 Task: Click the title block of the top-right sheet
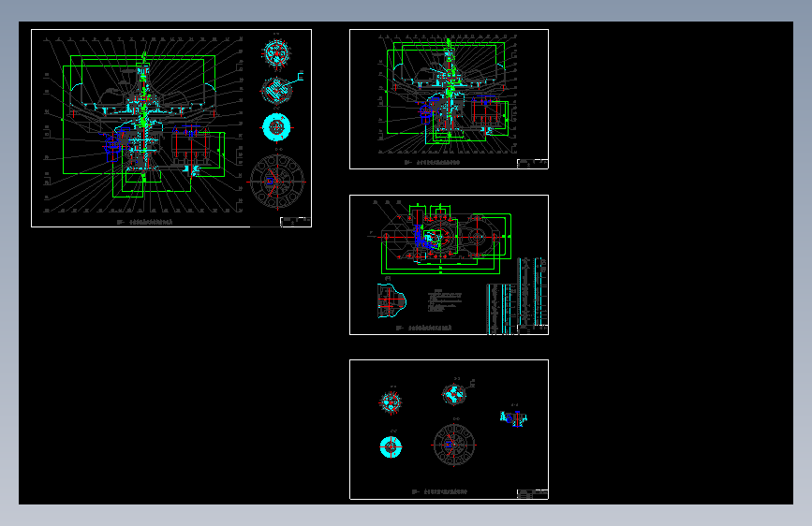point(532,164)
